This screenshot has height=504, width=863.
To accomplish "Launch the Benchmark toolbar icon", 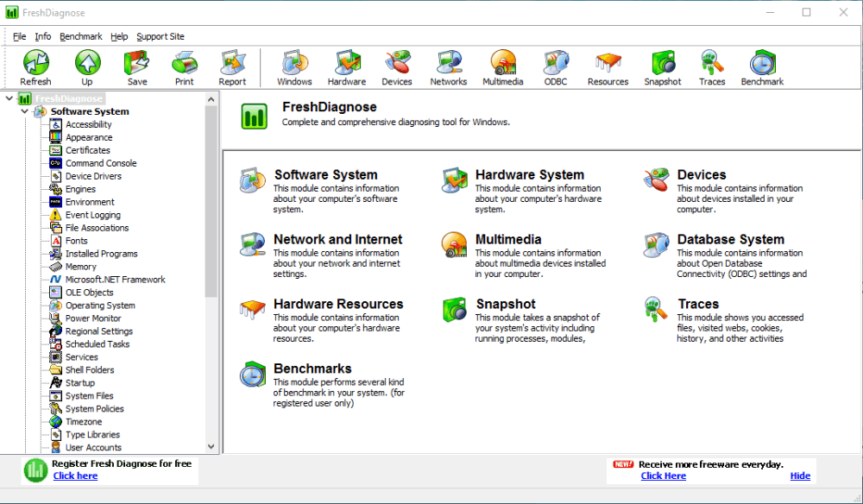I will pyautogui.click(x=762, y=67).
